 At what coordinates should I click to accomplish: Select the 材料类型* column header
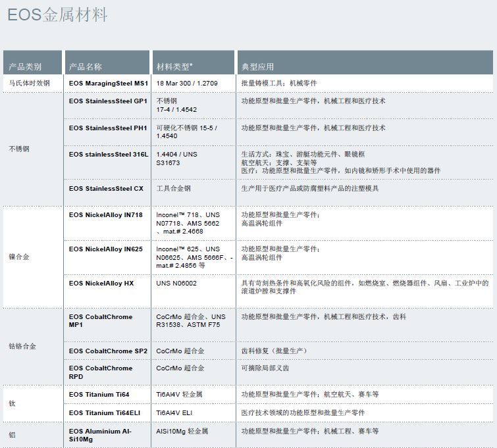pos(194,62)
